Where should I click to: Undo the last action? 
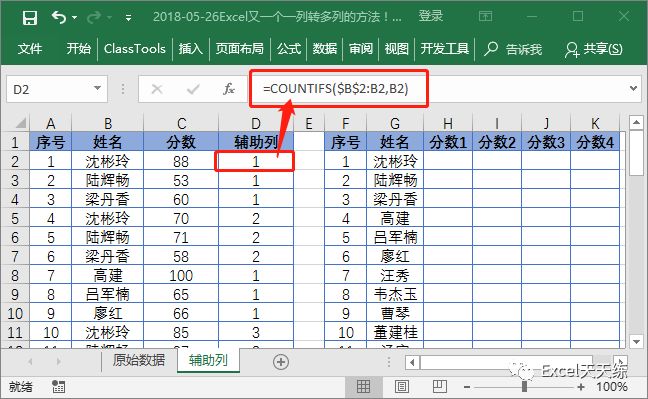59,17
